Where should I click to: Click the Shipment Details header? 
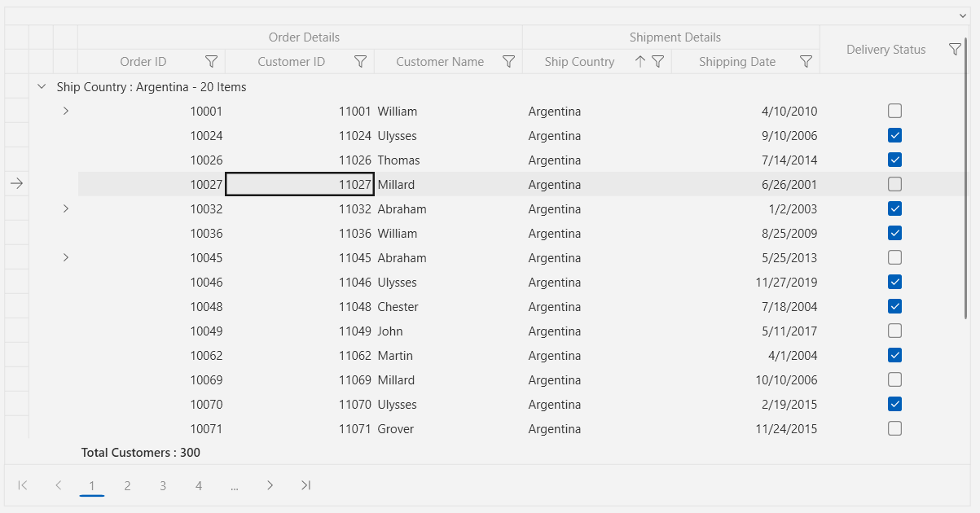click(675, 37)
